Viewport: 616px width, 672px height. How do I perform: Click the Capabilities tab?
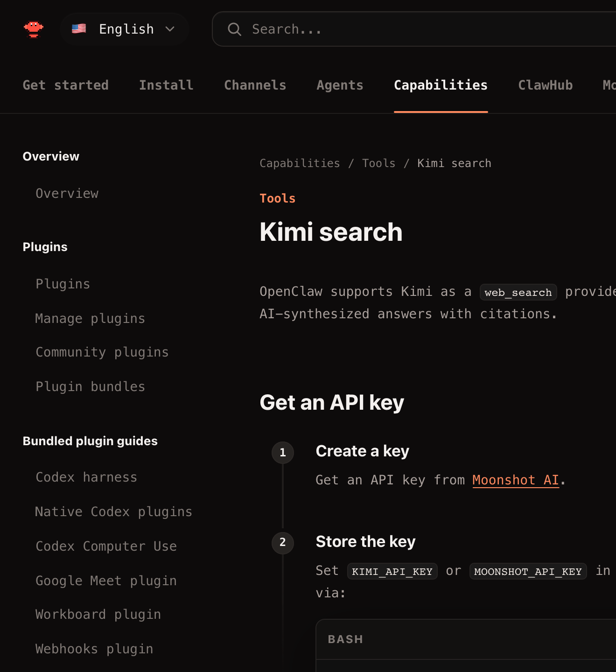(441, 85)
